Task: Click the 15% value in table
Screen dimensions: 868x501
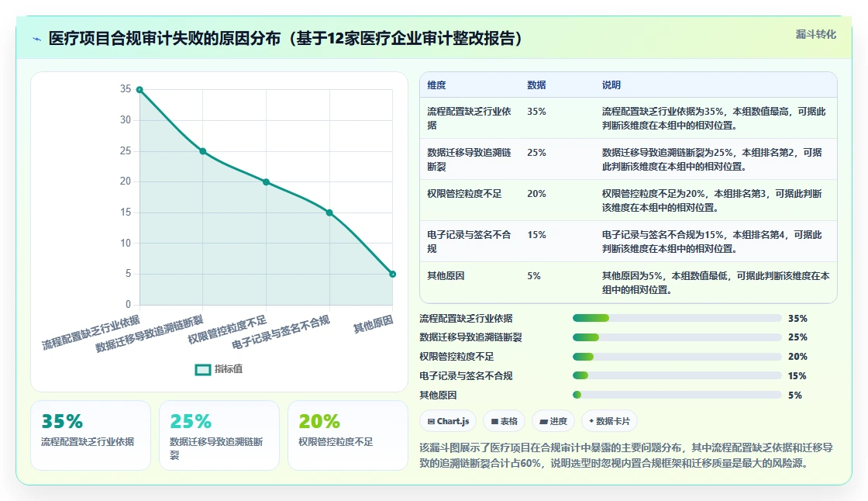Action: pos(536,234)
